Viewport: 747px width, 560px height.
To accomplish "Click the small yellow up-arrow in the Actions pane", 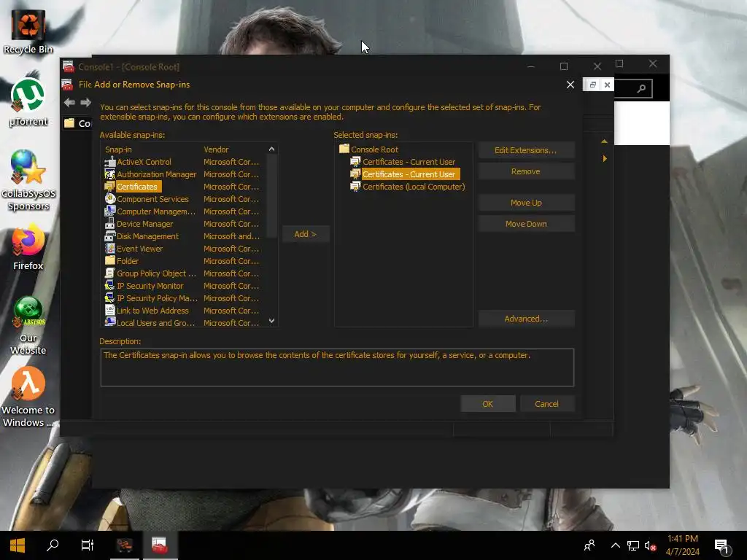I will click(604, 141).
